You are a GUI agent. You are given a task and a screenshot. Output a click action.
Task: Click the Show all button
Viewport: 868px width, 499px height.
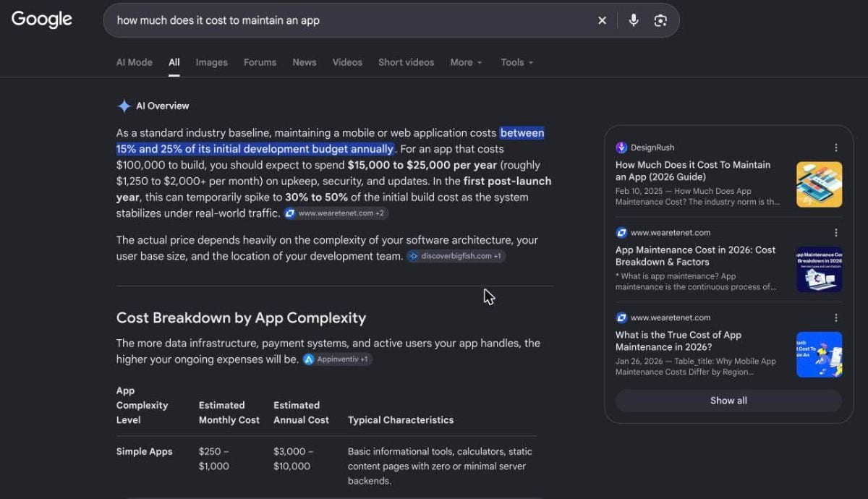click(728, 401)
